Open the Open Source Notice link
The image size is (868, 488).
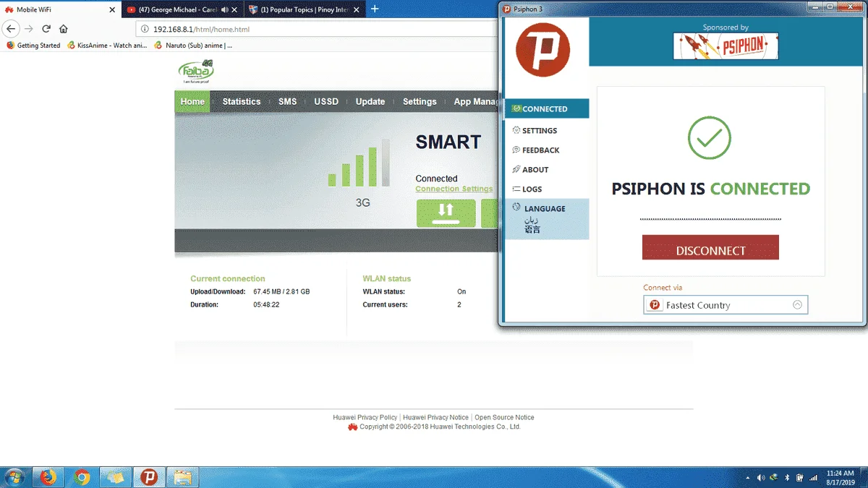point(504,417)
